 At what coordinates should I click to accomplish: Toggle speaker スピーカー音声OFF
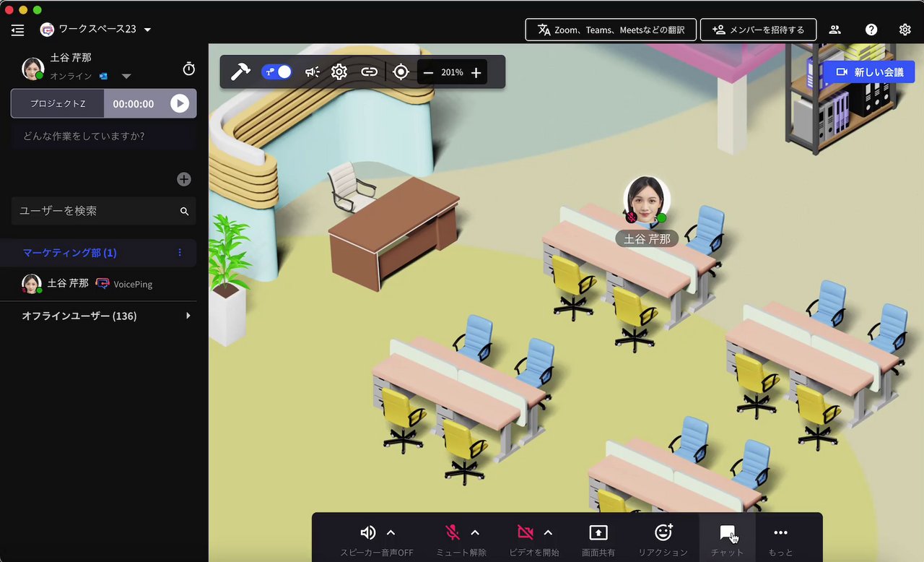point(368,532)
